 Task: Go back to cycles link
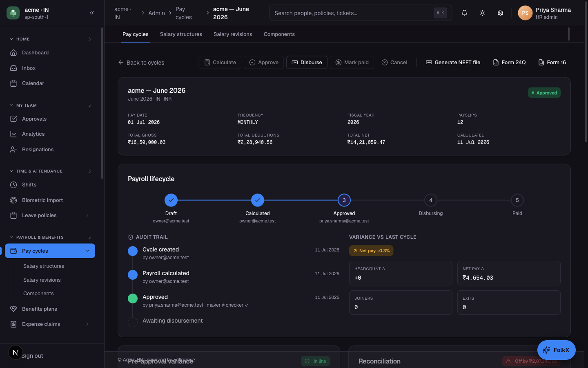[x=141, y=63]
